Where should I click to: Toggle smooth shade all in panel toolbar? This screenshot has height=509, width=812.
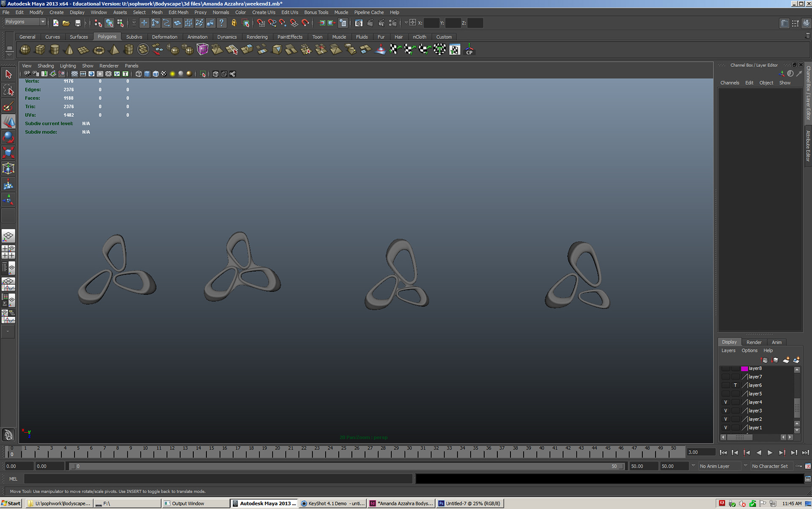click(147, 74)
